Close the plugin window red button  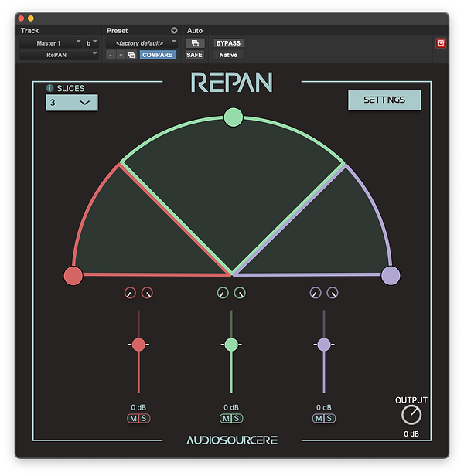tap(22, 19)
